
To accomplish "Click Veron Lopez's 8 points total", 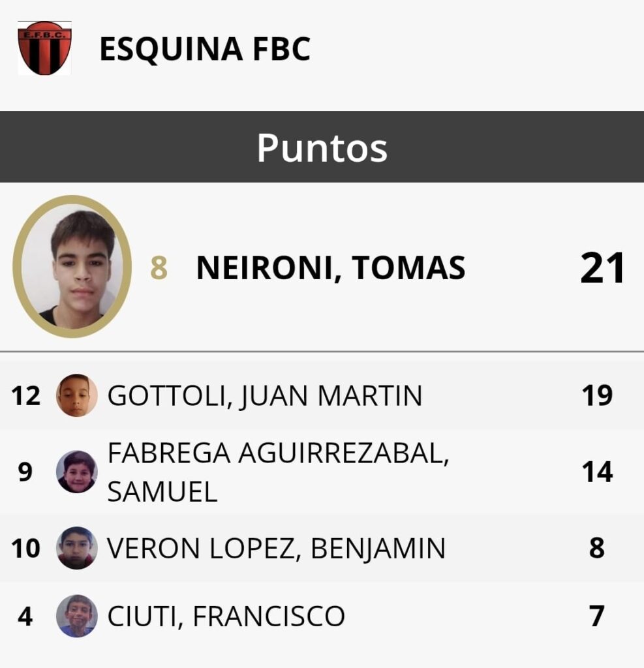I will click(x=597, y=549).
